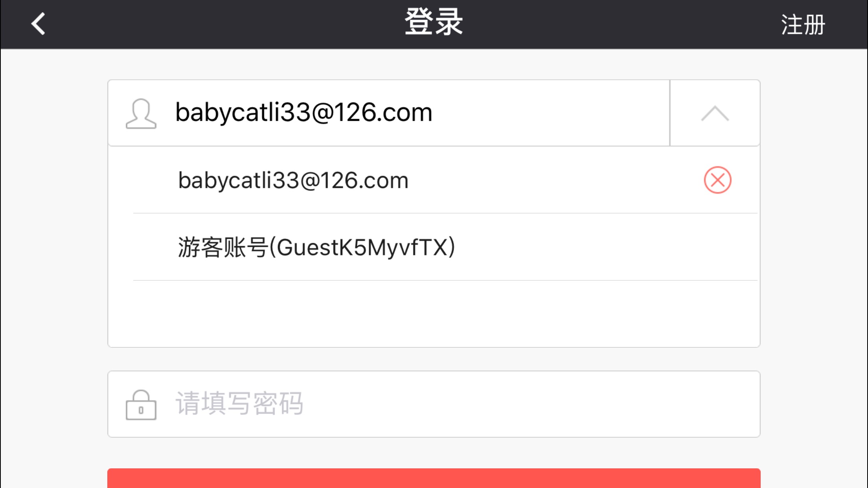Focus the 请填写密码 password field
This screenshot has width=868, height=488.
(434, 404)
